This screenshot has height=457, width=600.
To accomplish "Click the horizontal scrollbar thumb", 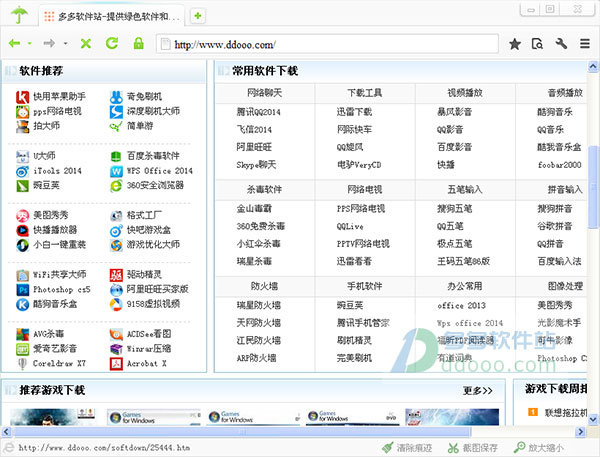I will click(242, 432).
